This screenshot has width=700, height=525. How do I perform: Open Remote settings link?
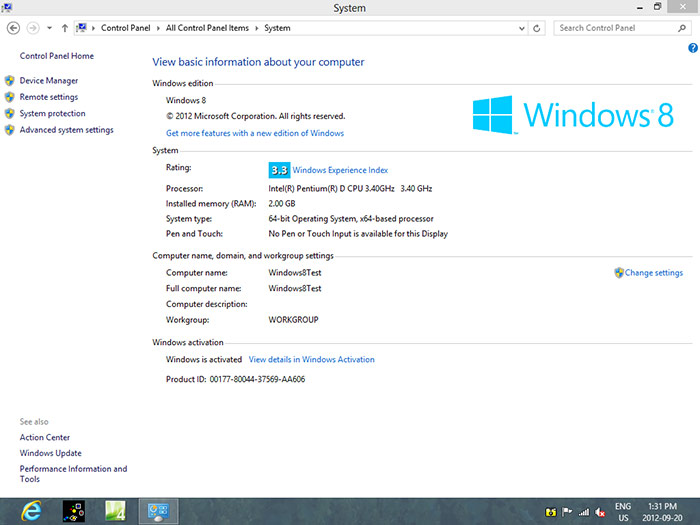tap(49, 97)
